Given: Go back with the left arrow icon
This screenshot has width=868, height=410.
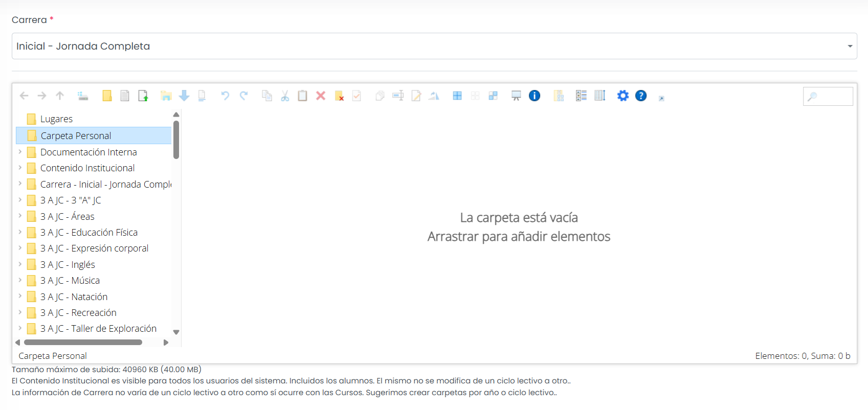Looking at the screenshot, I should (x=24, y=96).
